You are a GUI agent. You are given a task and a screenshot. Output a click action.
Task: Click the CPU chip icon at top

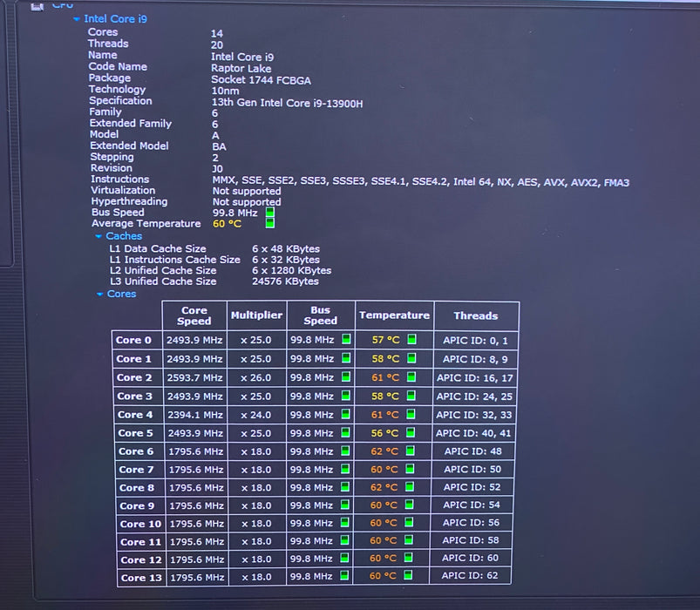coord(37,6)
